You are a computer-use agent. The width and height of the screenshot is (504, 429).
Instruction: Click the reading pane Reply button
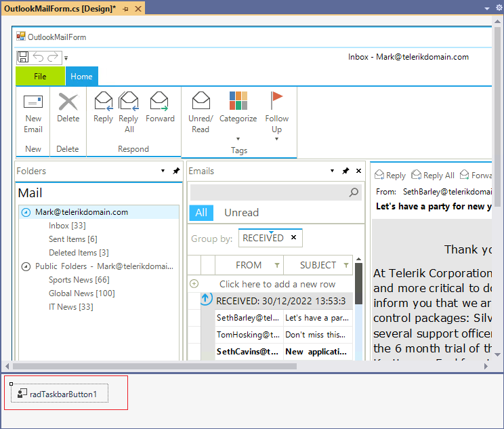[390, 176]
